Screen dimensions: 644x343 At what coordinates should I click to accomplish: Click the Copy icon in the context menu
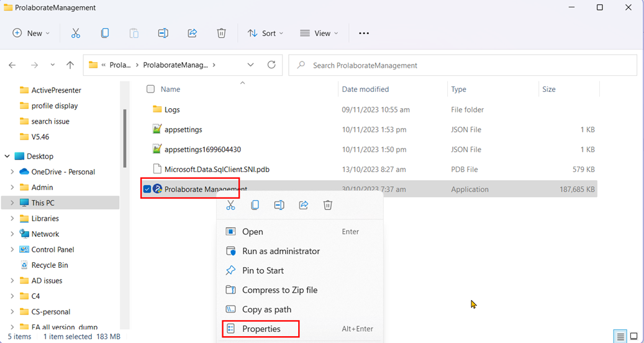tap(255, 205)
